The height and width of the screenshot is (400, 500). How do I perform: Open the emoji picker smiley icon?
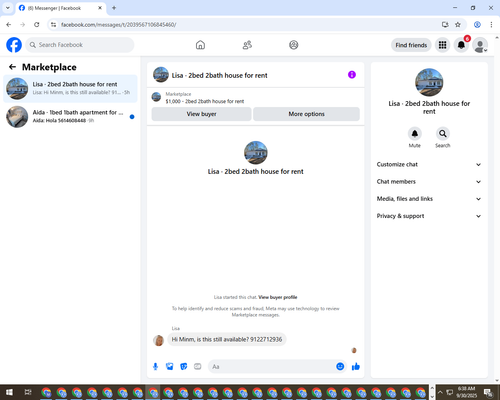pos(340,367)
